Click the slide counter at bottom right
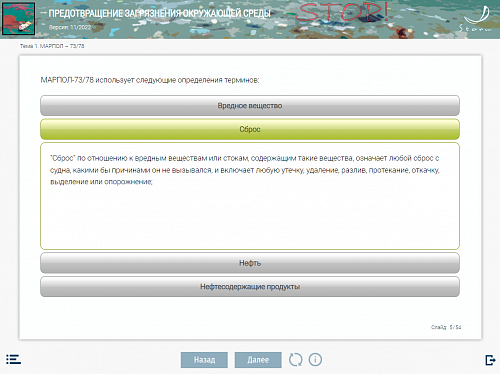 (x=446, y=327)
